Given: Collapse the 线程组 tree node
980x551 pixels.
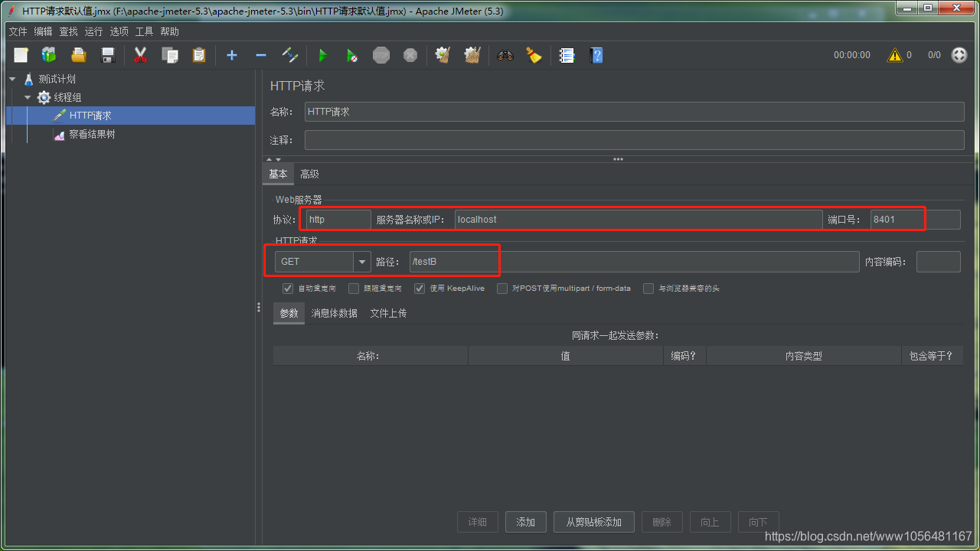Looking at the screenshot, I should coord(28,97).
